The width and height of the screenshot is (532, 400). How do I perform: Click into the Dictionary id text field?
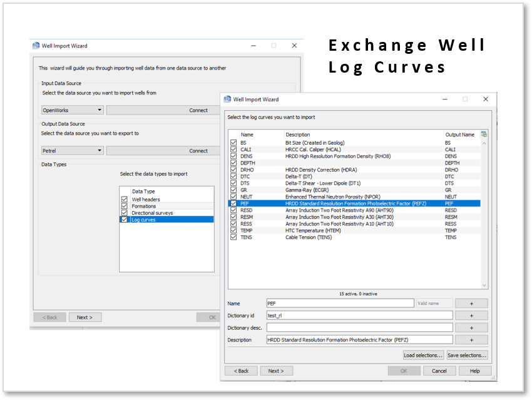coord(359,315)
